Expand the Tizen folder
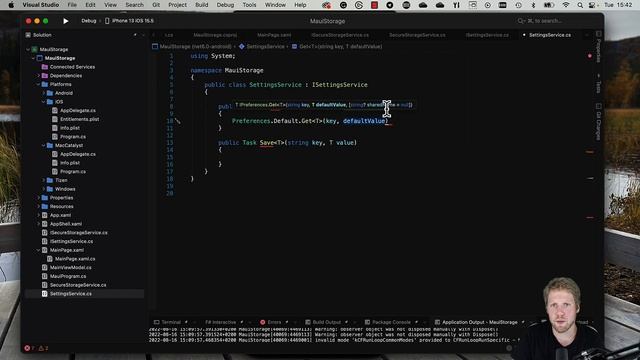This screenshot has width=640, height=360. point(44,180)
